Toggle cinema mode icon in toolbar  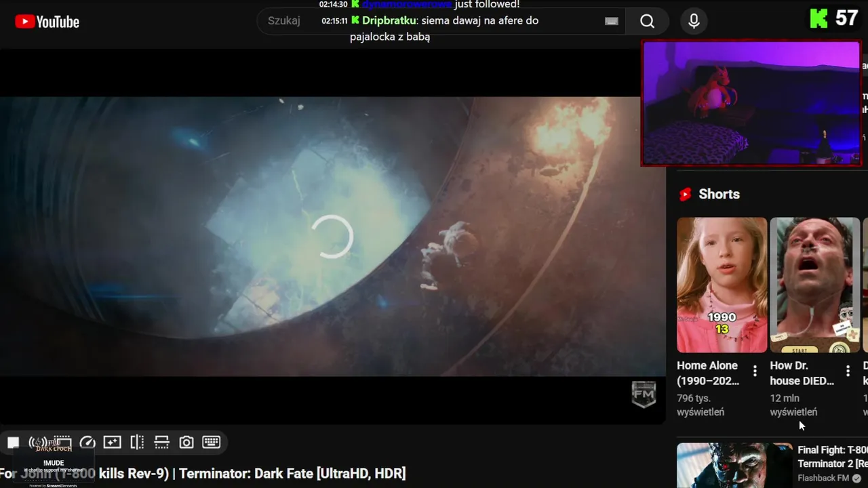[62, 443]
